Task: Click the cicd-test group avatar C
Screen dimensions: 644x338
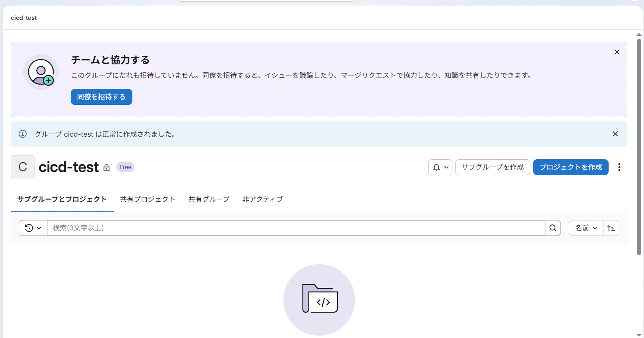Action: 23,167
